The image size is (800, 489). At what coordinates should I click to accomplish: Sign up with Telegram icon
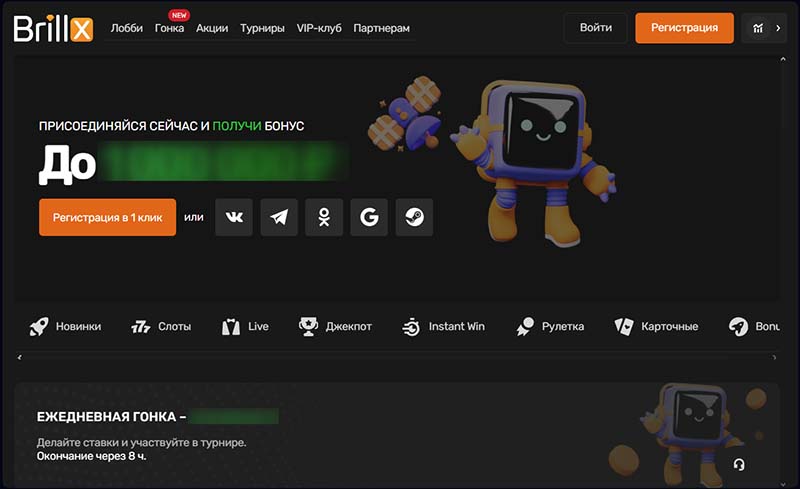tap(279, 217)
